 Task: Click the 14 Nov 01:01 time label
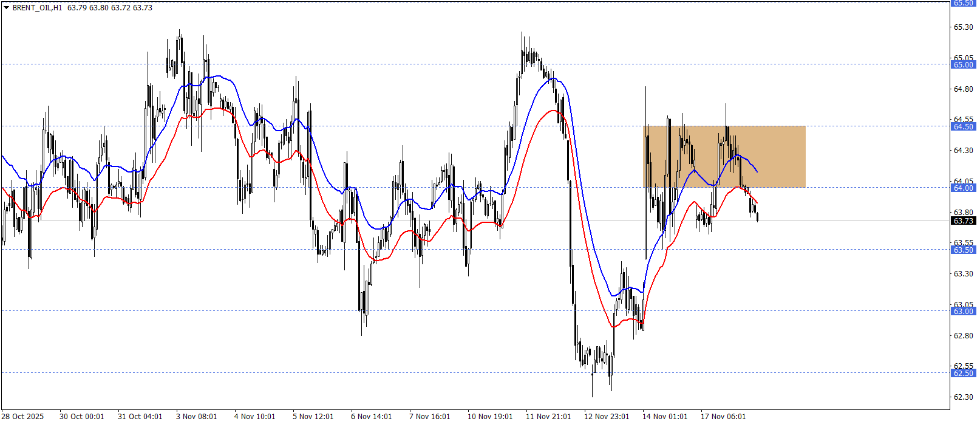[664, 417]
